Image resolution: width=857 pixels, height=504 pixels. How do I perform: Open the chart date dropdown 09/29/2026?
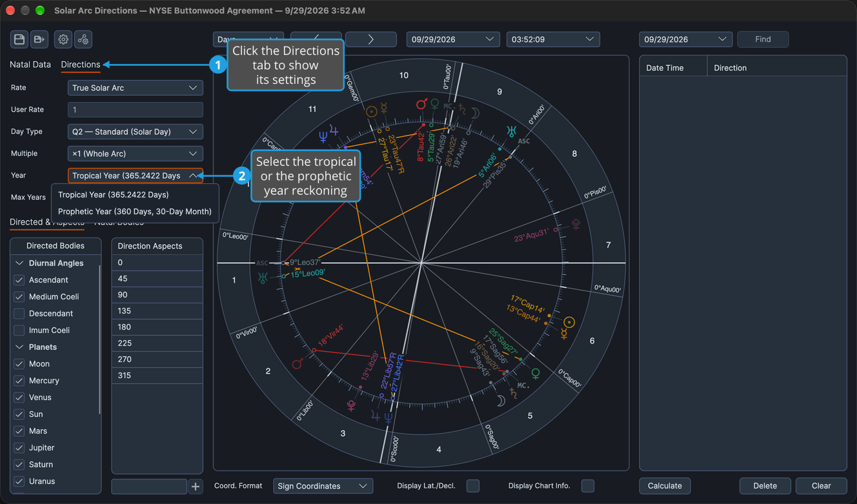(x=453, y=39)
